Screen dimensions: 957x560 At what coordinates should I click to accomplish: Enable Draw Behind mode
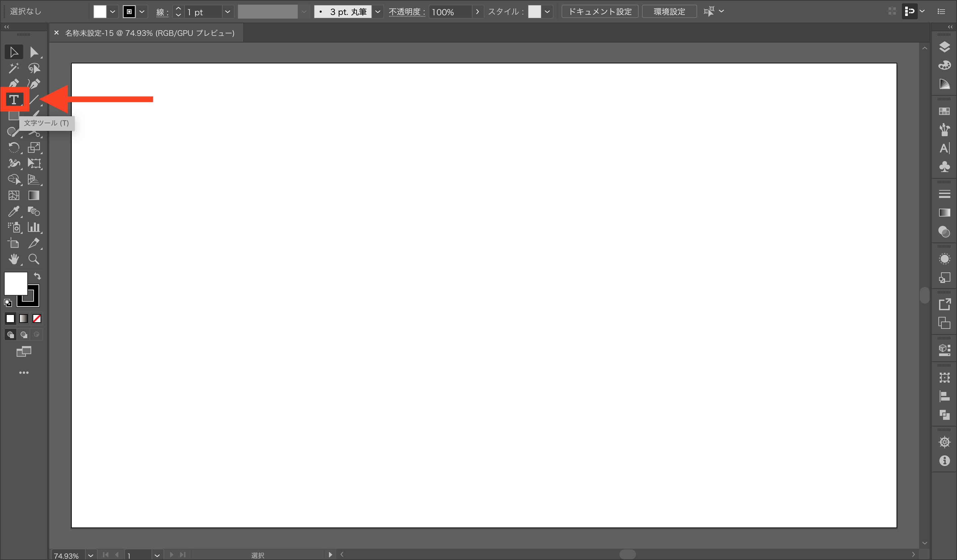pyautogui.click(x=24, y=334)
